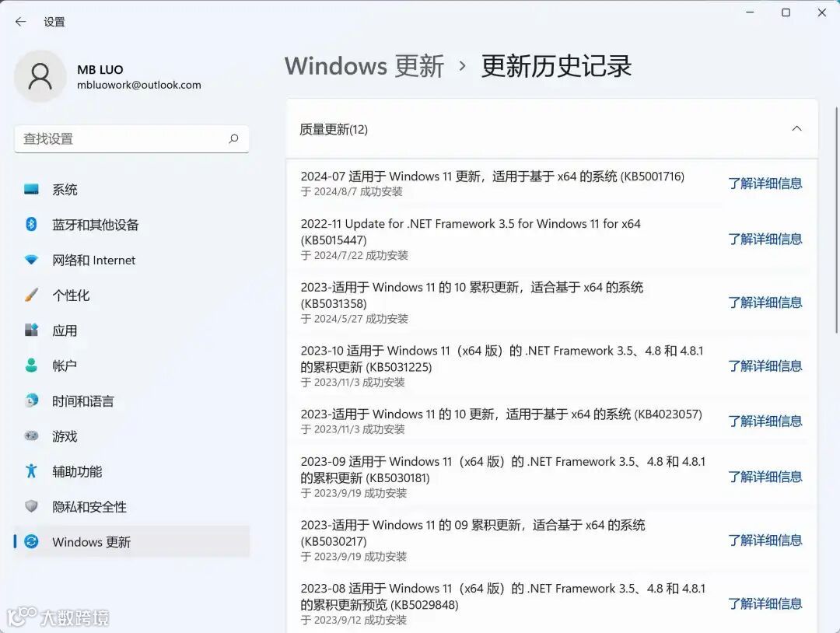Click the vertical scrollbar thumb
840x633 pixels.
(836, 219)
